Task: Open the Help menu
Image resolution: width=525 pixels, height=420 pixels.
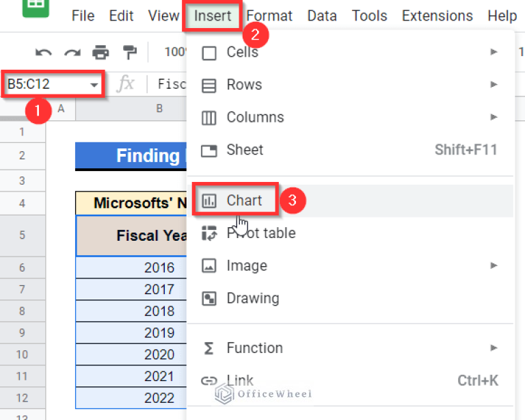Action: (502, 16)
